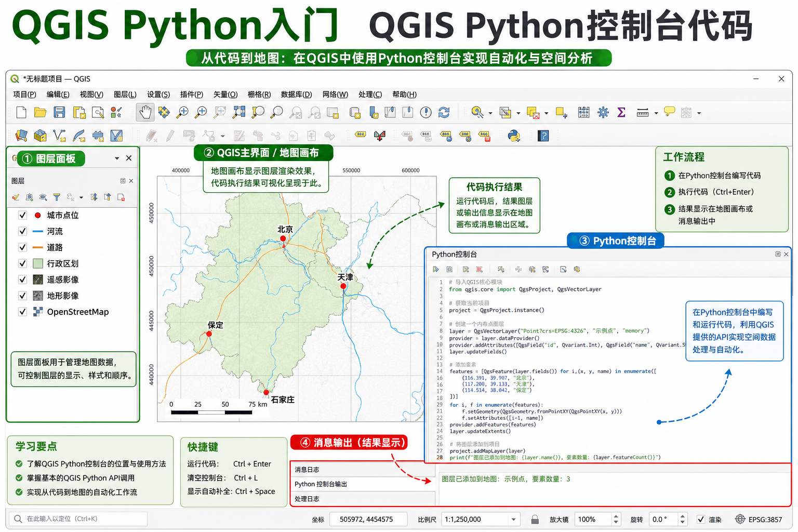Switch to the Python 控制台输出 tab
Image resolution: width=798 pixels, height=532 pixels.
pyautogui.click(x=362, y=484)
